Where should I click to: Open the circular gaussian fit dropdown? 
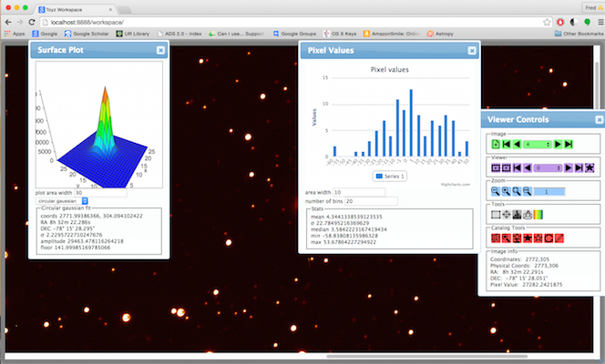point(85,201)
